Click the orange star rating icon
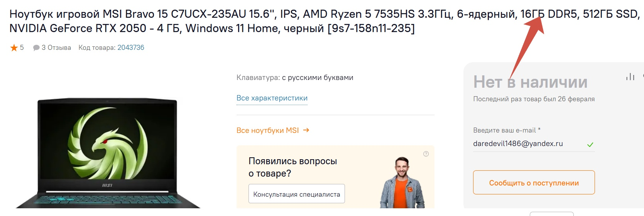This screenshot has width=644, height=216. [14, 48]
